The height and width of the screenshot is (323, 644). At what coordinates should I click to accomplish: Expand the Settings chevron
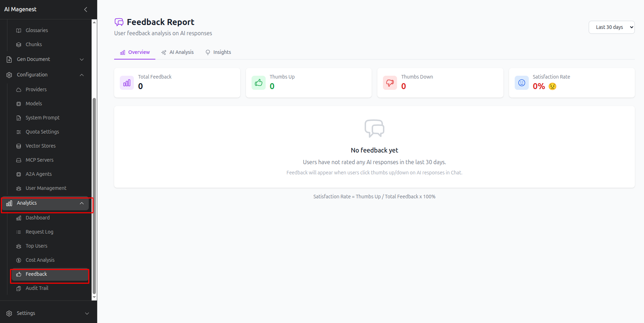point(87,313)
